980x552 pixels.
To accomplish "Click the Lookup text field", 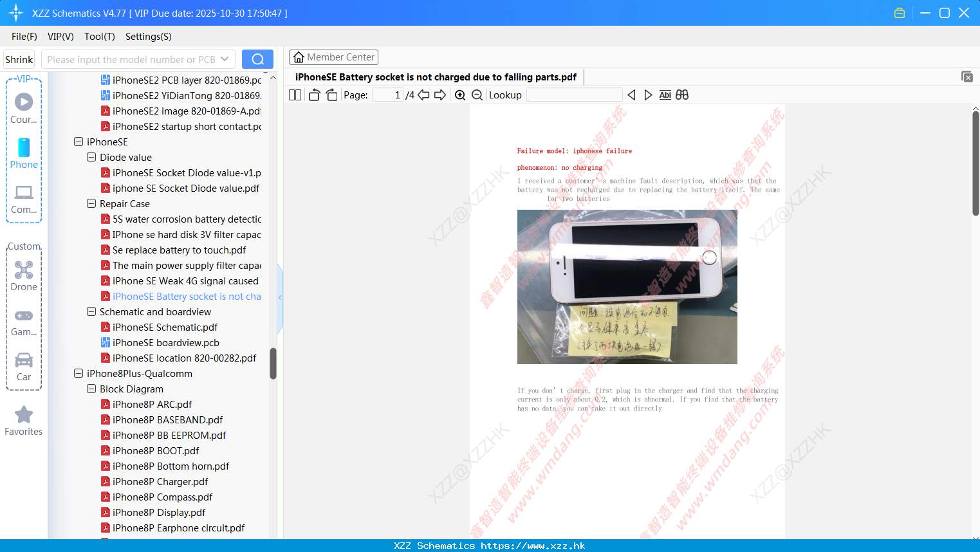I will (574, 95).
